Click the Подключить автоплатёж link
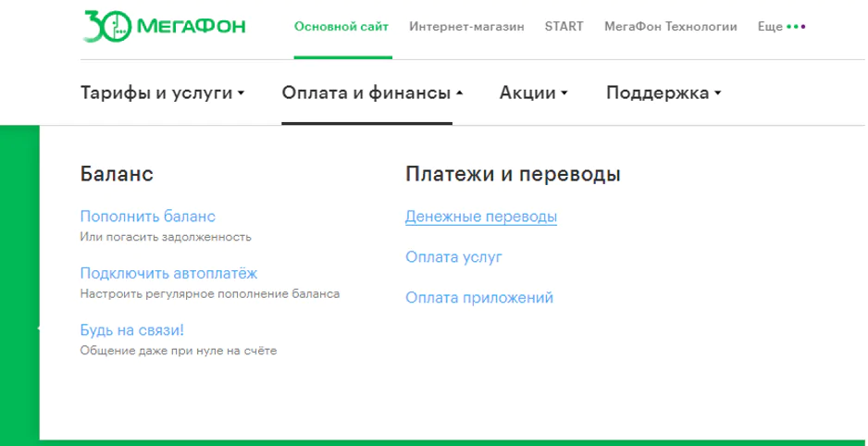This screenshot has height=446, width=868. pyautogui.click(x=168, y=273)
